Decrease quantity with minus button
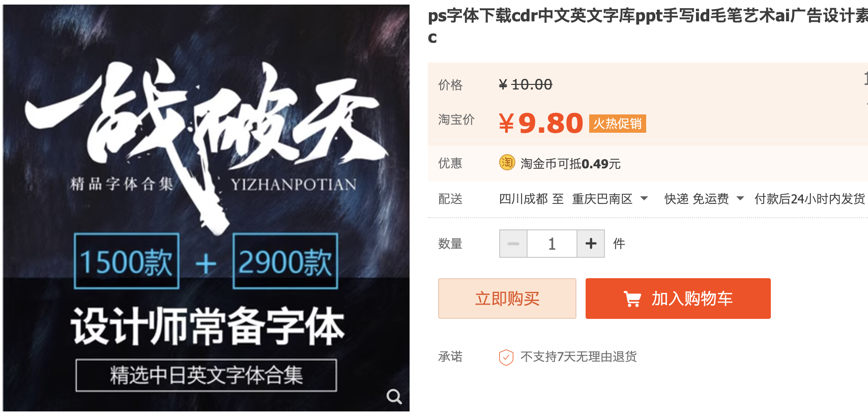The height and width of the screenshot is (415, 868). pos(513,244)
